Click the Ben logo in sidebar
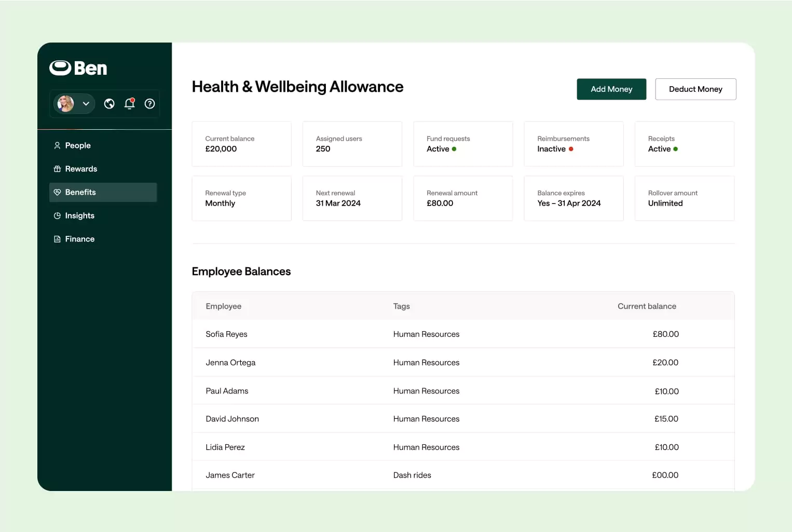This screenshot has height=532, width=792. click(78, 68)
